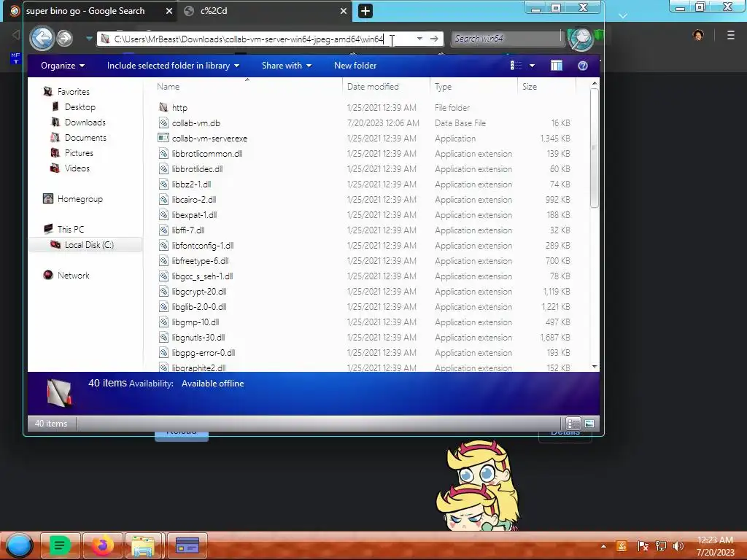Select collab-vm-server.exe application icon
The width and height of the screenshot is (747, 560).
pyautogui.click(x=163, y=138)
